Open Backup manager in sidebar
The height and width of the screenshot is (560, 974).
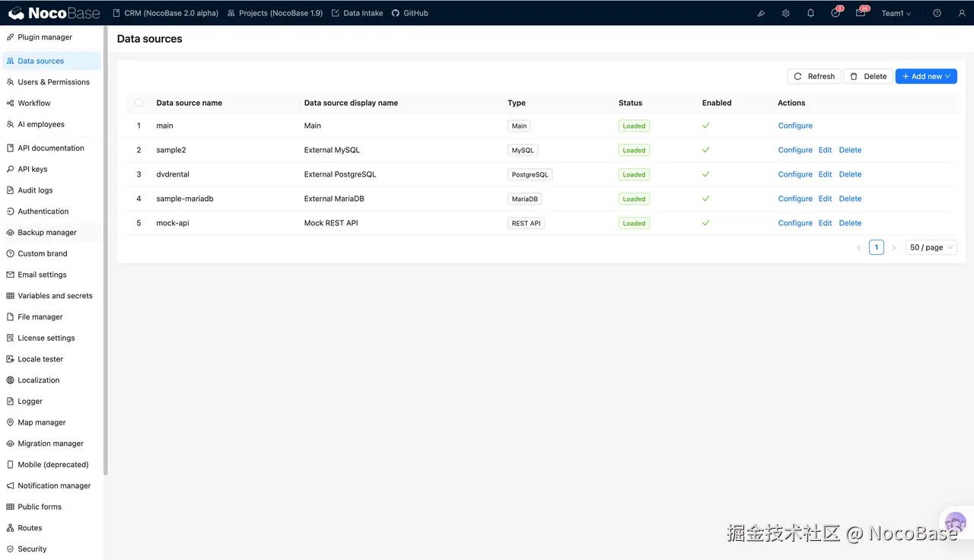point(52,233)
